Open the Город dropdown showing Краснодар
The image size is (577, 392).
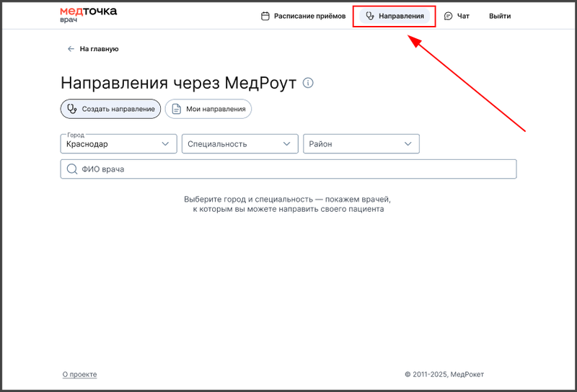[118, 144]
